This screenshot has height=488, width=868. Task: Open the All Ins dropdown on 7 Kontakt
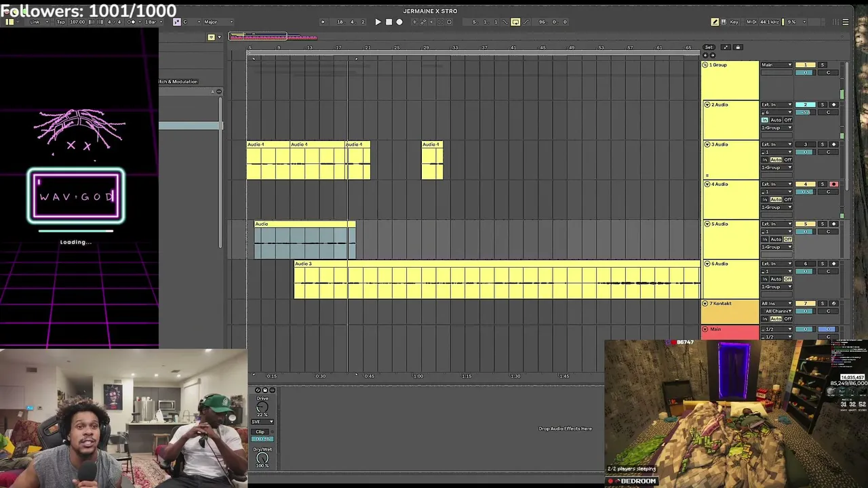tap(776, 304)
